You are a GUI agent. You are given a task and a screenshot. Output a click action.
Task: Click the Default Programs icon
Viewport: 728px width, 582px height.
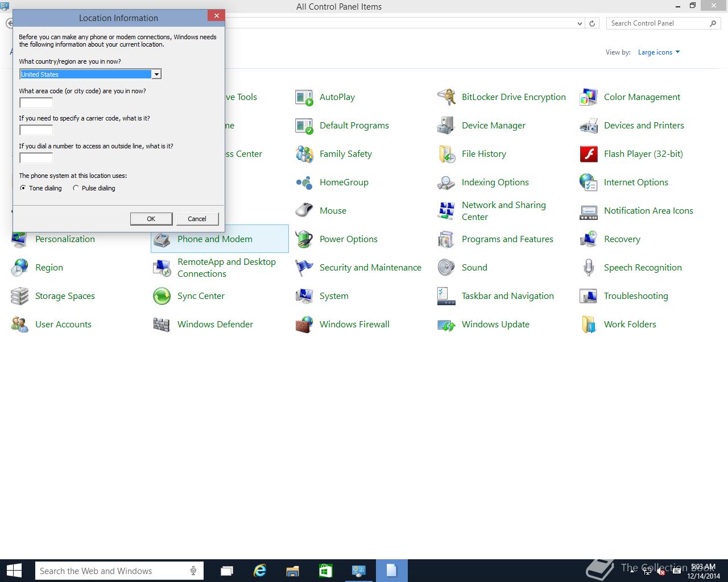(304, 126)
